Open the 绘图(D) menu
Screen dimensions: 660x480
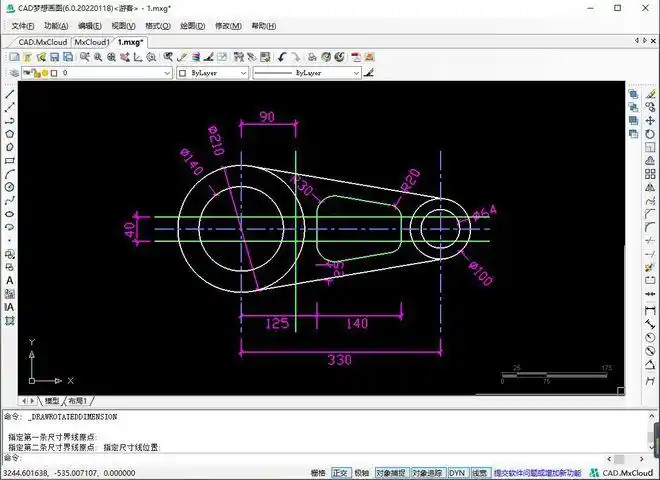pos(194,25)
